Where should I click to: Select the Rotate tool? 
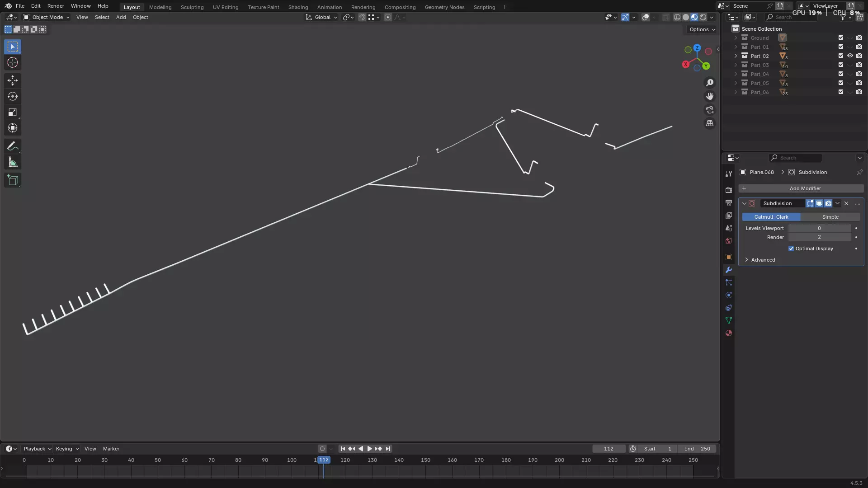click(13, 96)
